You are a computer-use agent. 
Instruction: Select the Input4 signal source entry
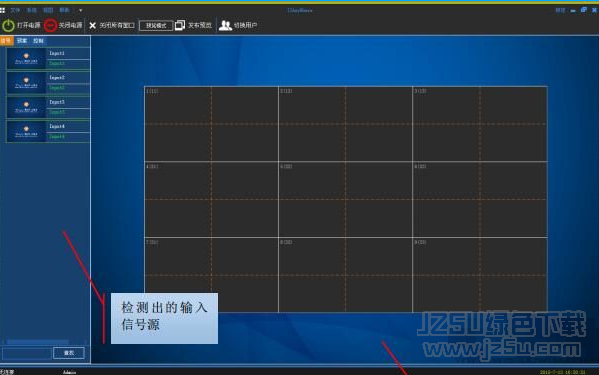(x=49, y=131)
